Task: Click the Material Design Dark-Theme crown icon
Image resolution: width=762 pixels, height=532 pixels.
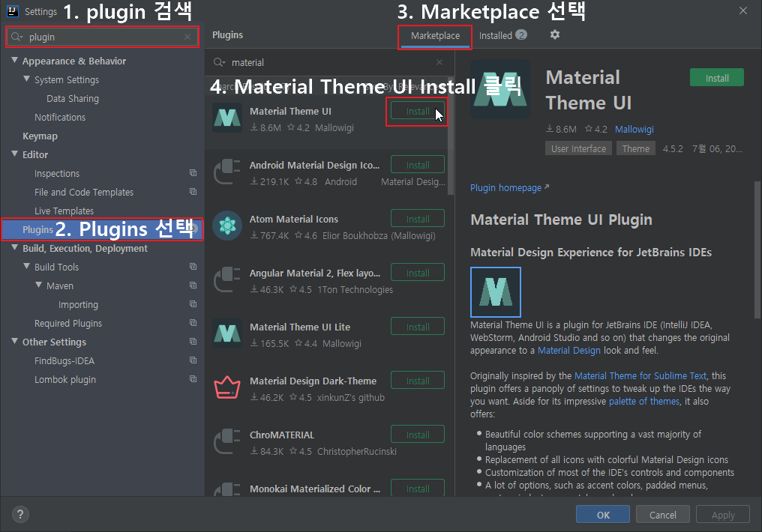Action: (x=227, y=387)
